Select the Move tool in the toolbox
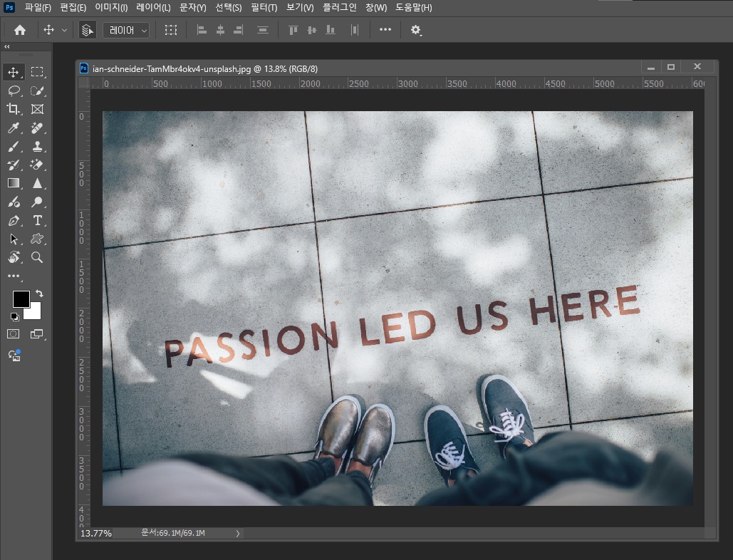The height and width of the screenshot is (560, 733). [13, 72]
